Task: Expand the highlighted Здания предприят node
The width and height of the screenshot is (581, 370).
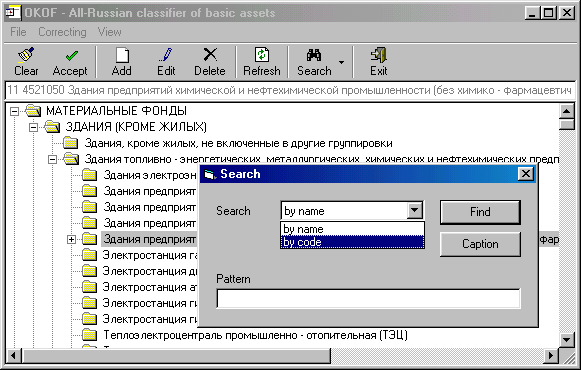Action: pos(72,240)
